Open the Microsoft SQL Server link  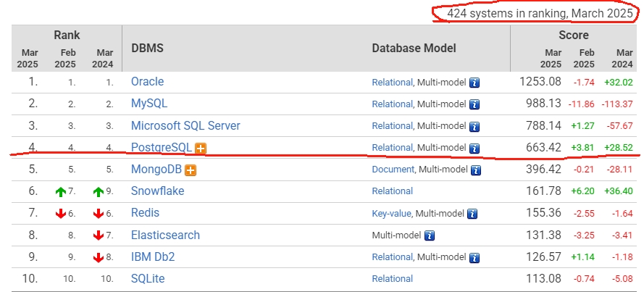(x=185, y=125)
